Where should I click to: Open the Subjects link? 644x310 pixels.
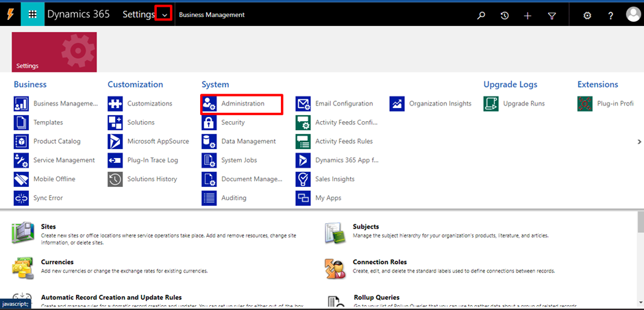click(x=366, y=227)
